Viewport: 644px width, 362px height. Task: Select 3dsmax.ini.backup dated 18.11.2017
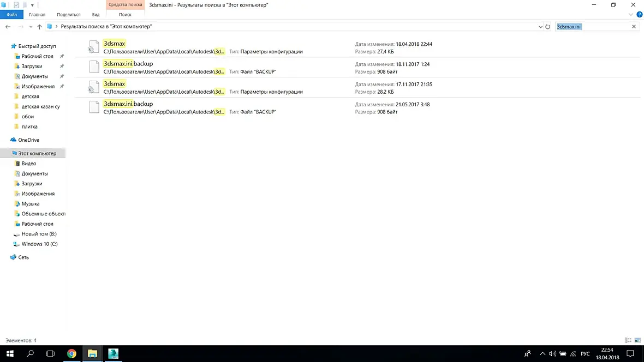click(x=357, y=67)
